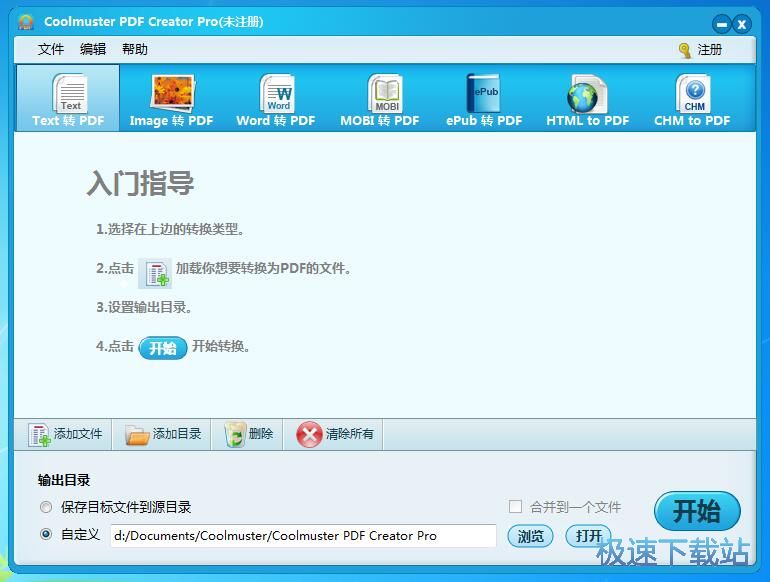
Task: Open the 帮助 menu
Action: pyautogui.click(x=135, y=49)
